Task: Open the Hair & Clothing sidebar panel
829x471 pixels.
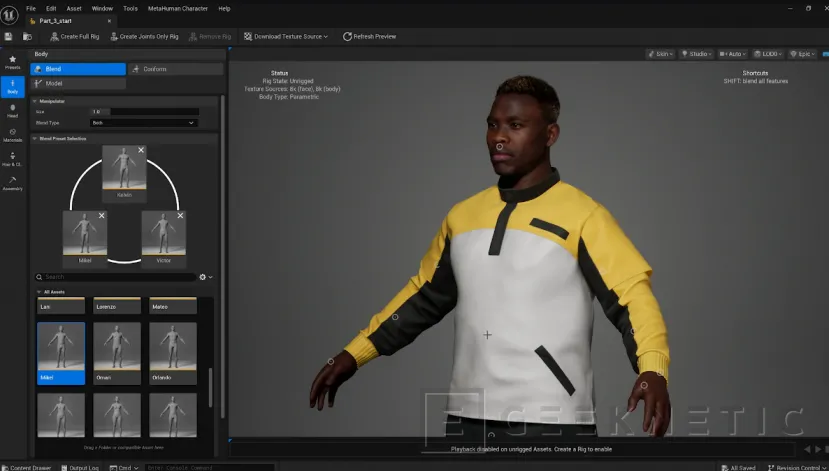Action: click(13, 159)
